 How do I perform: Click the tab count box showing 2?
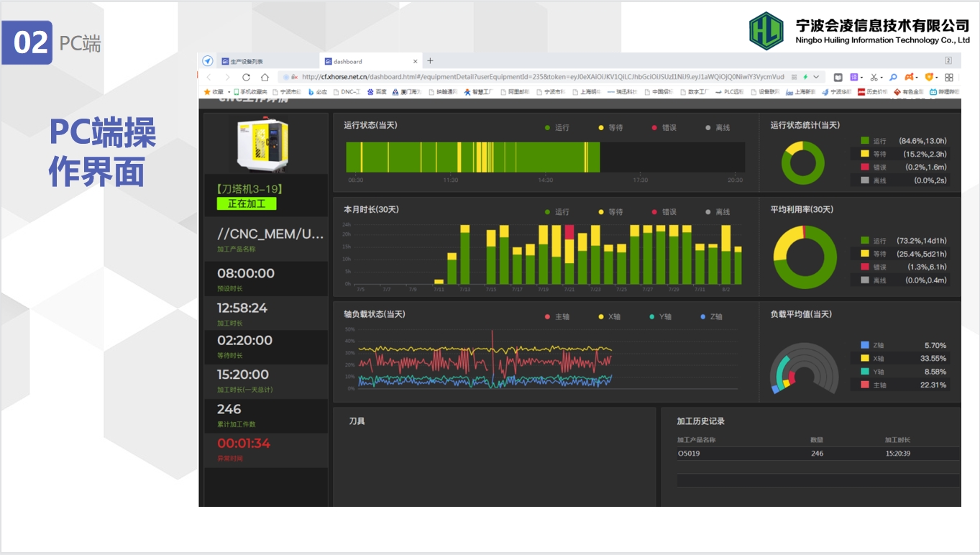click(948, 61)
